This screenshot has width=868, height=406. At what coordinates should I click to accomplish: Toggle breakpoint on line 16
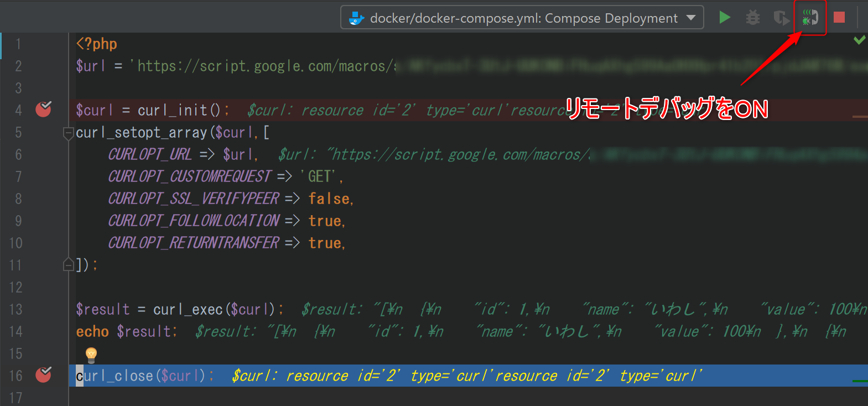point(44,374)
